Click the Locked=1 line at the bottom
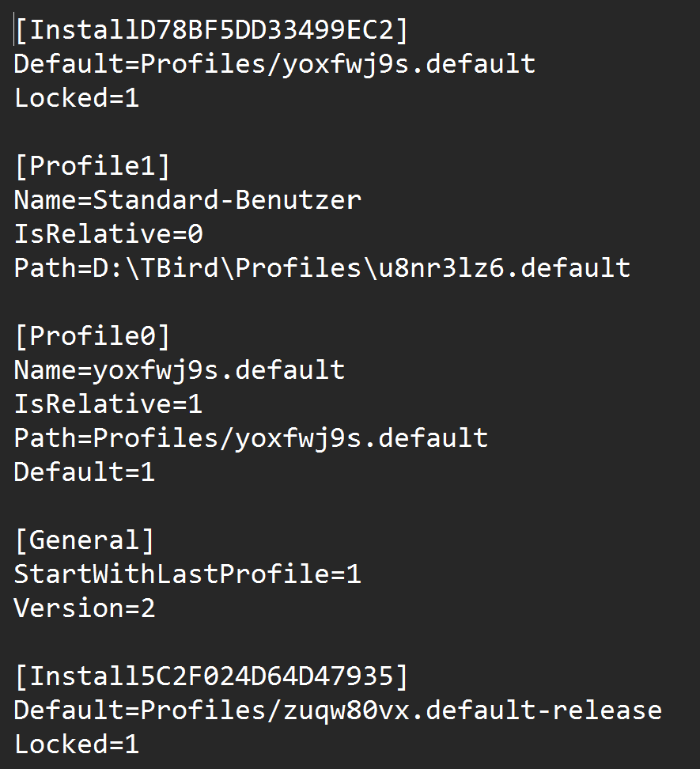The height and width of the screenshot is (769, 700). tap(77, 744)
